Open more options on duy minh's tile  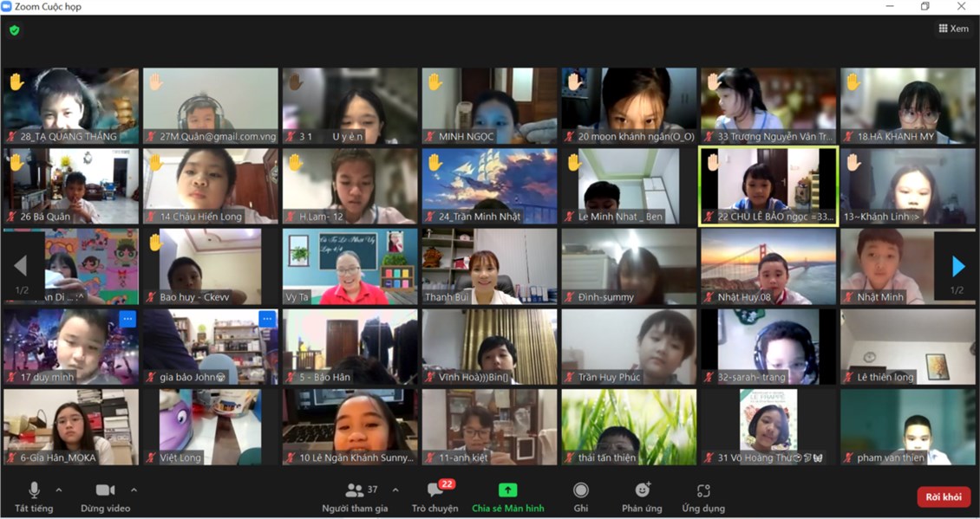pyautogui.click(x=127, y=319)
